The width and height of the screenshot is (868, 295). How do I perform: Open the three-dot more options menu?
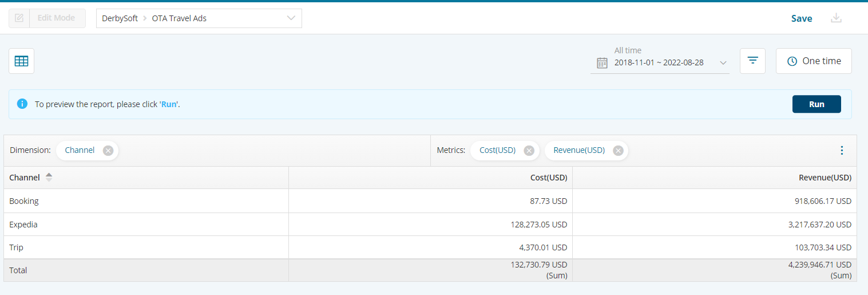point(841,151)
